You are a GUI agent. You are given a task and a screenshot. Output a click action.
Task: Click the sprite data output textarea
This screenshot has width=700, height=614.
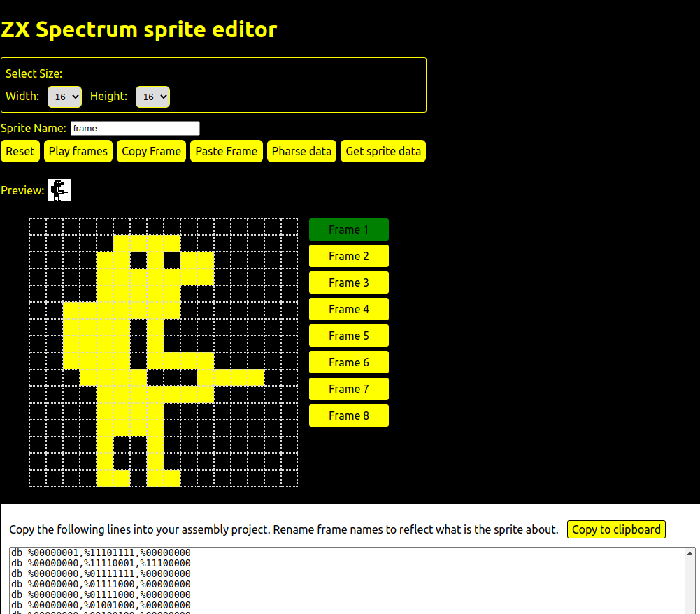[352, 580]
